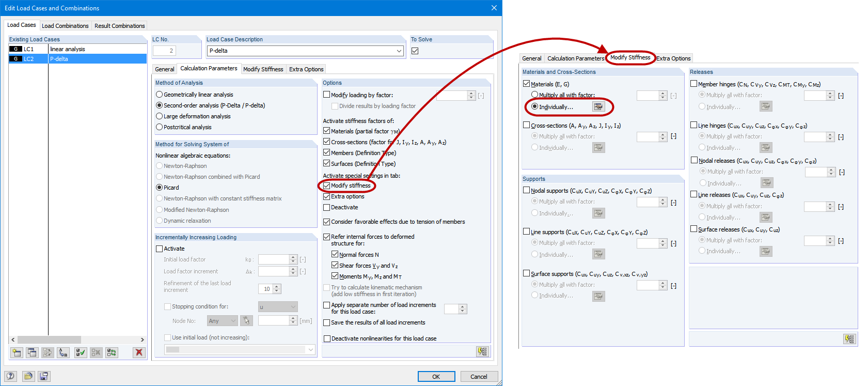Enable Deactivate checkbox under special settings
Viewport: 868px width, 386px height.
[x=327, y=207]
